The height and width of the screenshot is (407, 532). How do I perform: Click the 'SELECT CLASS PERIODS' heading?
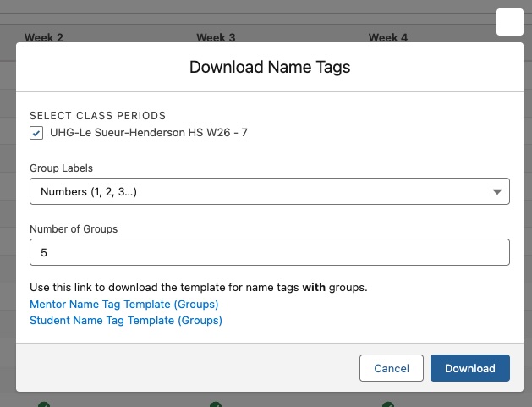(x=98, y=116)
